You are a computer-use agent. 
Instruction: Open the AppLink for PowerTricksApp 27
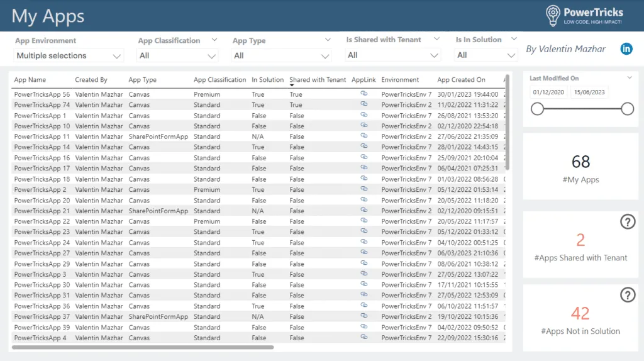[x=364, y=253]
